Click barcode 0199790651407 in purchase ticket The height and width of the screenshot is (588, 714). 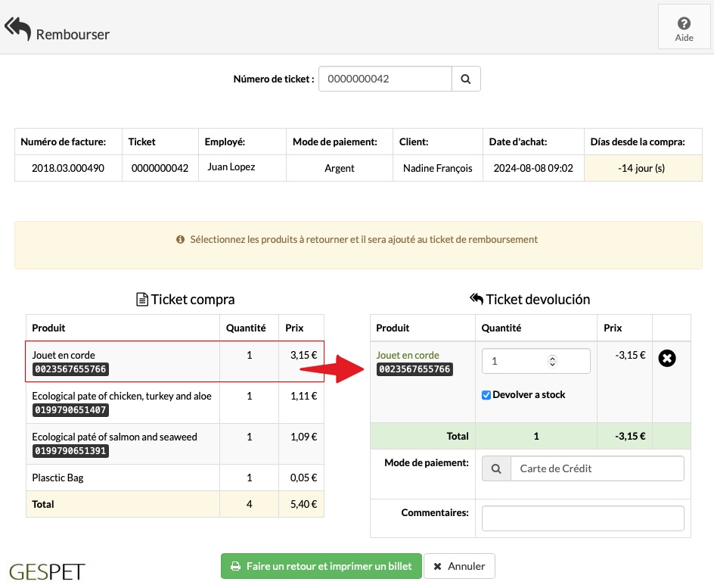[70, 410]
